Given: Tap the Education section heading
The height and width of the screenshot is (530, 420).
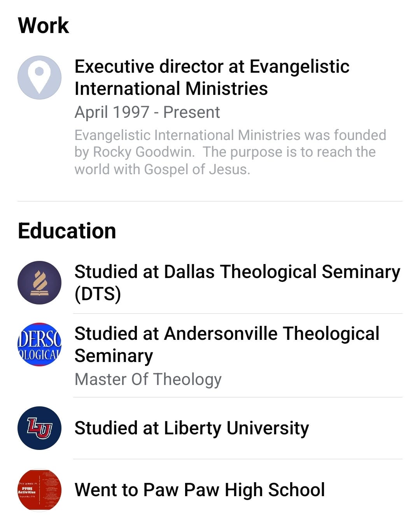Looking at the screenshot, I should coord(67,231).
